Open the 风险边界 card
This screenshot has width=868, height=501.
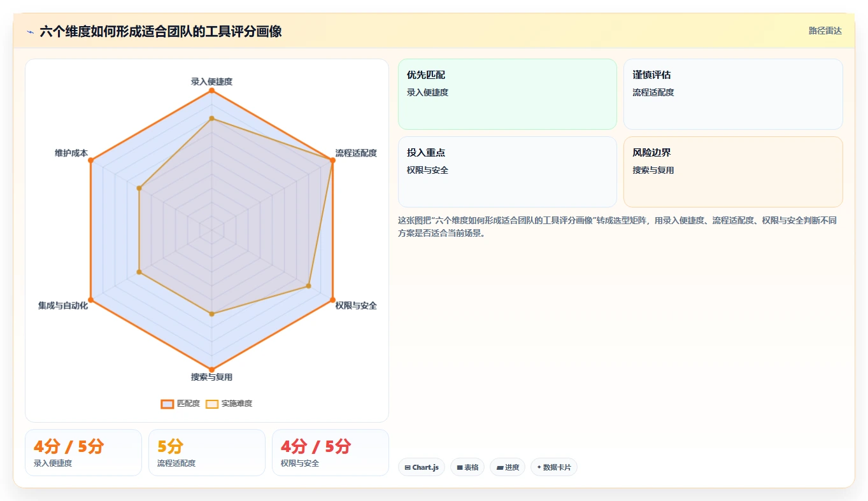click(733, 172)
